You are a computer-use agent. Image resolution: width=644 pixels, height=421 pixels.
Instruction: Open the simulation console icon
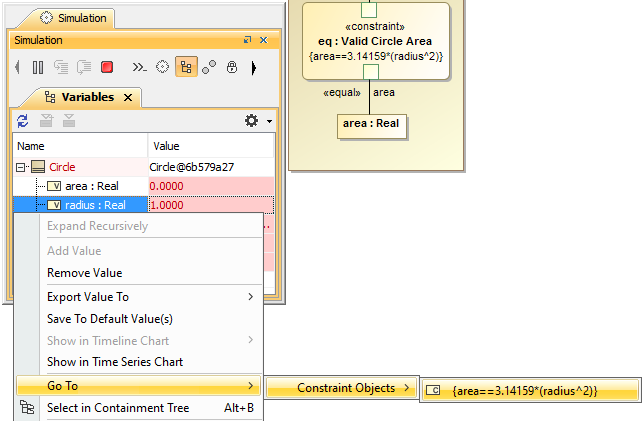pos(139,67)
